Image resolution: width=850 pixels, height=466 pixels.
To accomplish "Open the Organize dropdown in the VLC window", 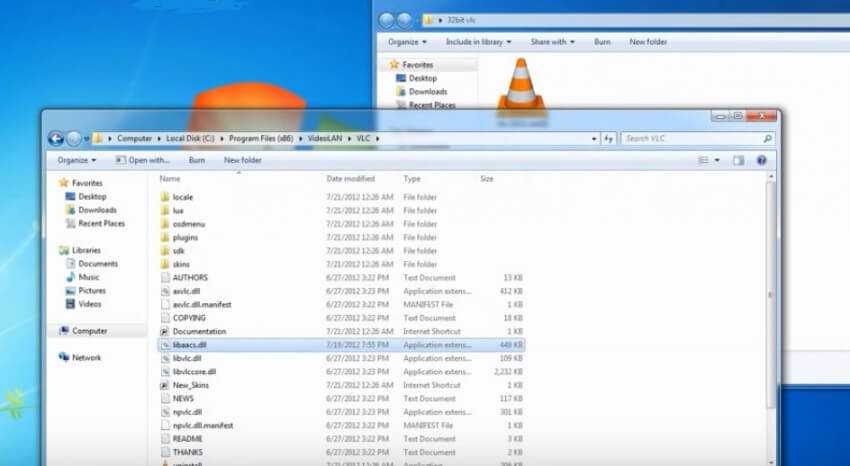I will 77,160.
